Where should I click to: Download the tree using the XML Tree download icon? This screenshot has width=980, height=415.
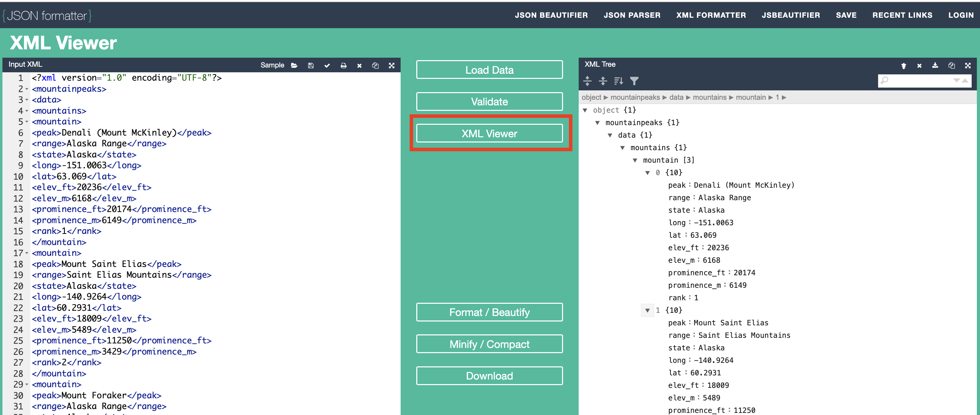935,65
